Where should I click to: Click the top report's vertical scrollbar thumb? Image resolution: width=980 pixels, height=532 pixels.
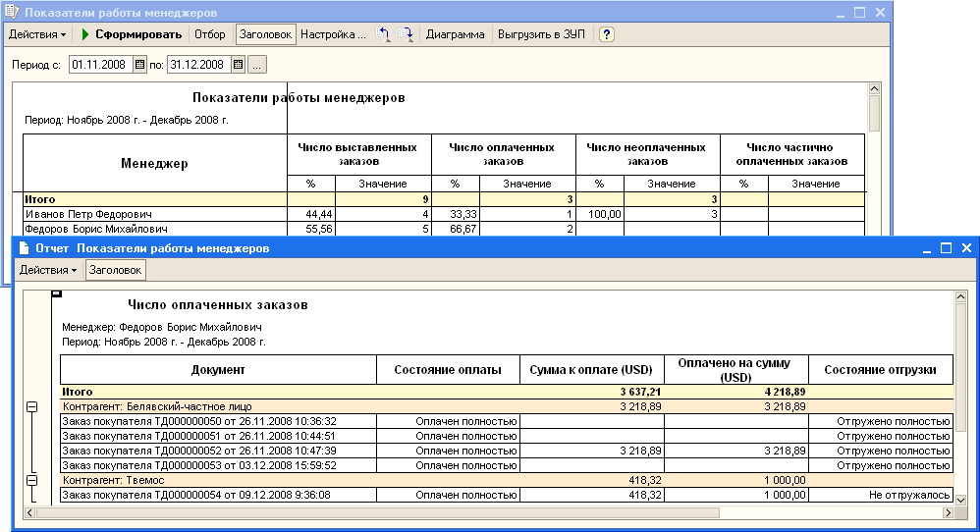(x=874, y=115)
